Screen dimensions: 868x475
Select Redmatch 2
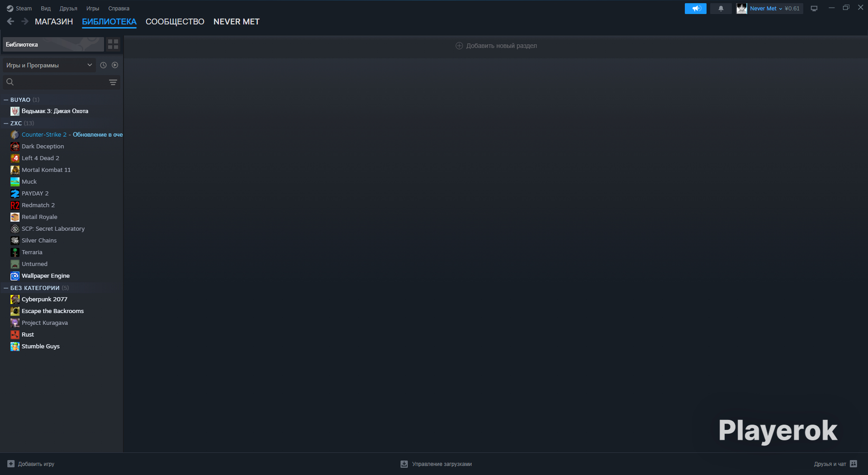tap(38, 205)
